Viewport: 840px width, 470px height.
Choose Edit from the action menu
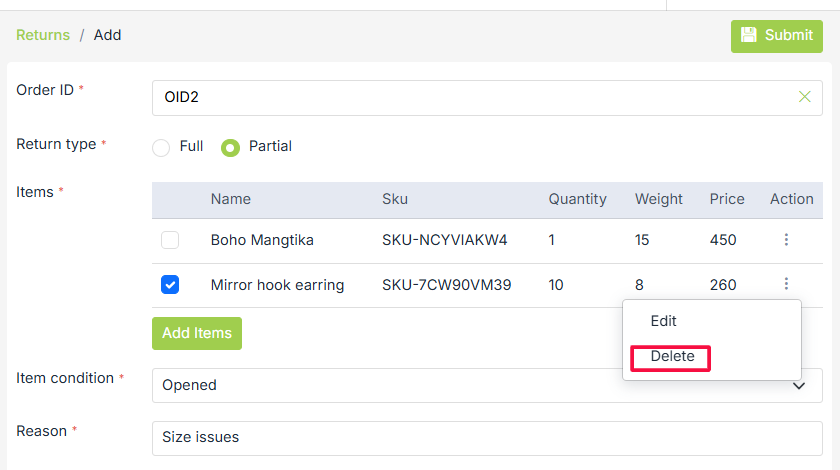[664, 321]
